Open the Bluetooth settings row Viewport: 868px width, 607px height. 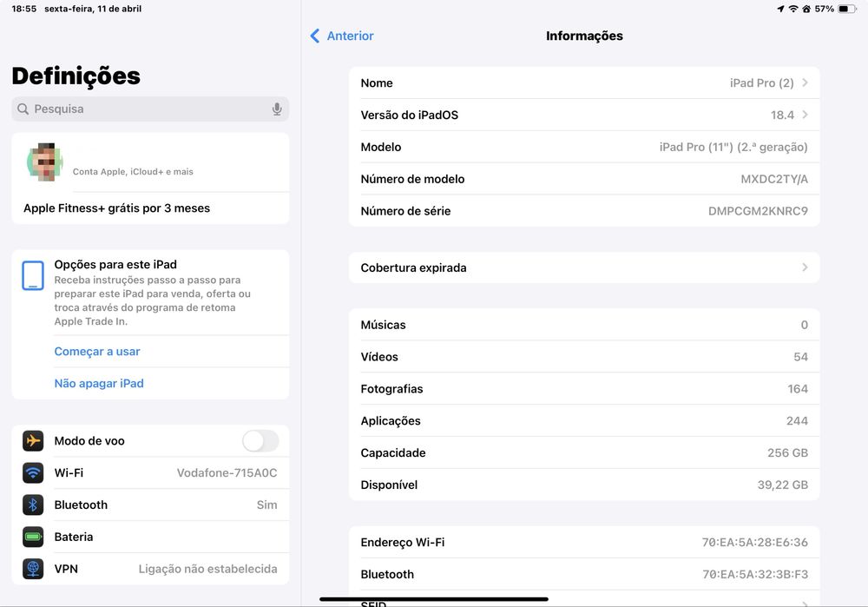click(x=150, y=505)
